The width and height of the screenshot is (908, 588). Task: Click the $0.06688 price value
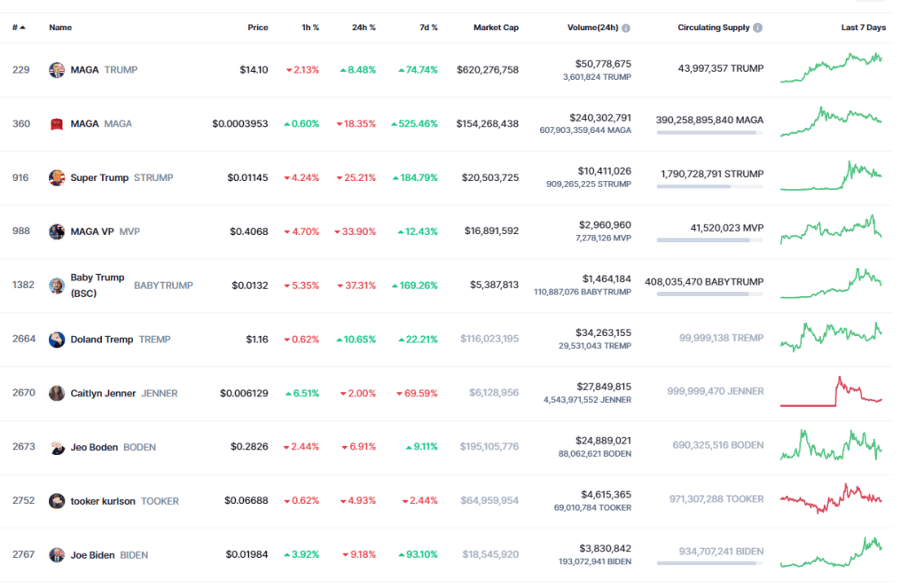(247, 500)
